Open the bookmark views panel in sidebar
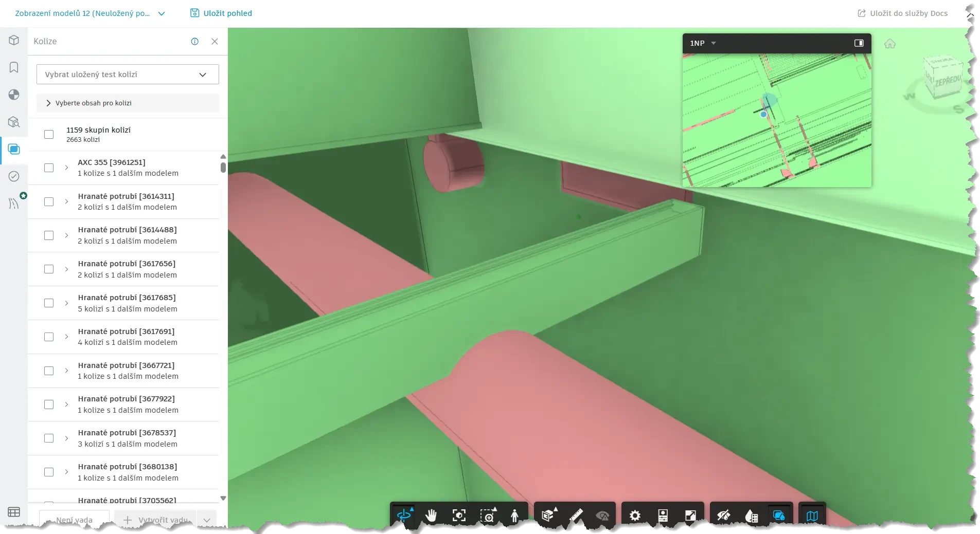Image resolution: width=980 pixels, height=534 pixels. (x=14, y=67)
